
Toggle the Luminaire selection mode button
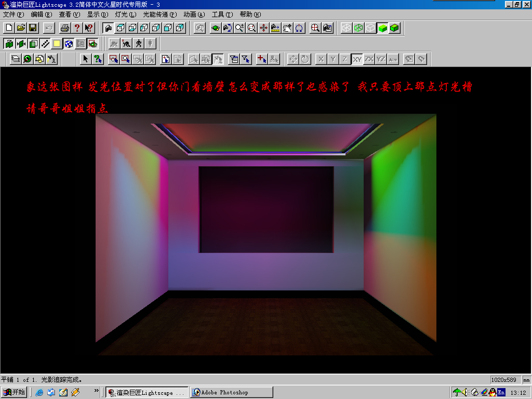pos(218,59)
